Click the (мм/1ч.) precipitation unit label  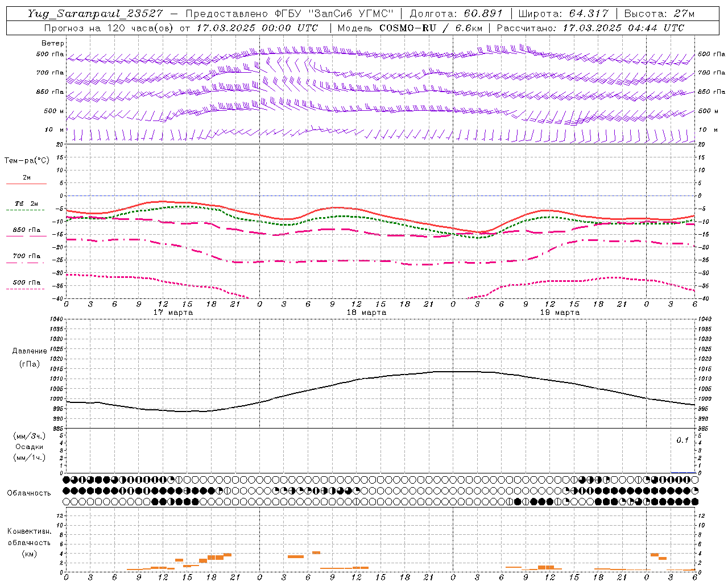click(x=30, y=458)
